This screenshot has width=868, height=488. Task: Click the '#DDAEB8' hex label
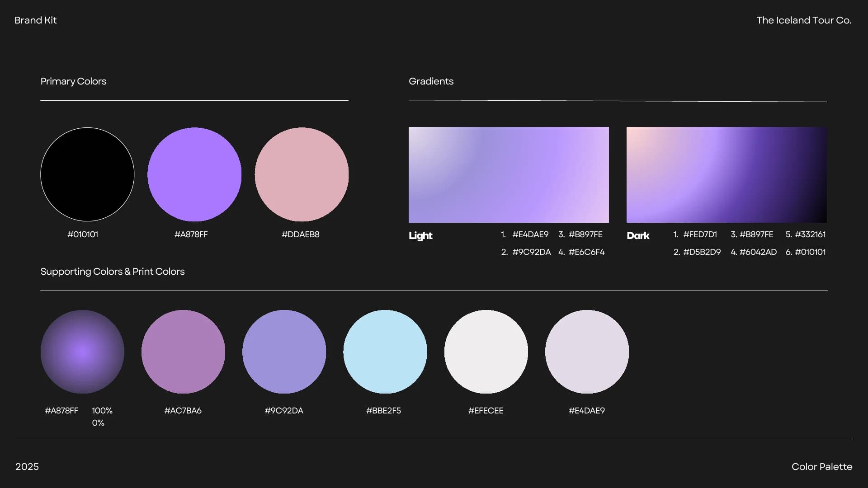(x=301, y=235)
